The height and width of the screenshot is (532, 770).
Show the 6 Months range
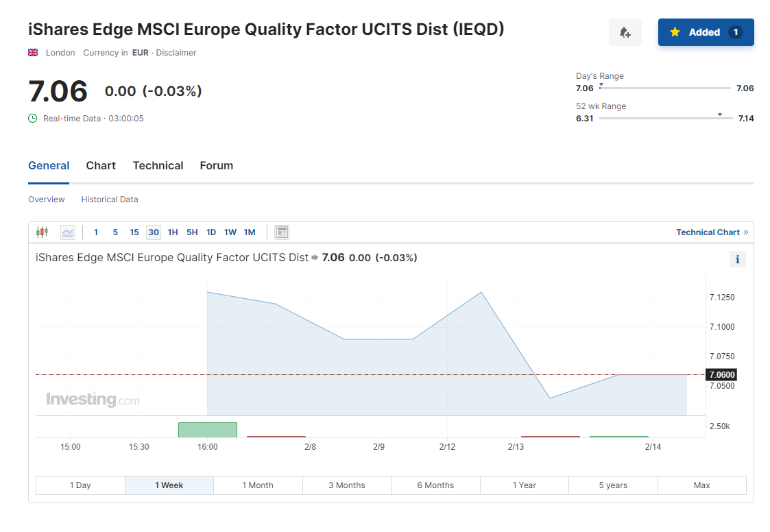435,485
